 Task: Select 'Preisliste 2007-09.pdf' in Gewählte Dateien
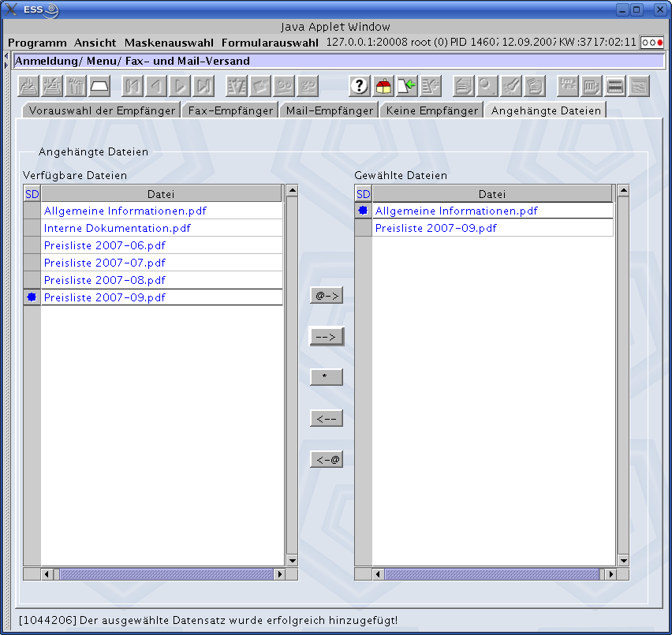[493, 228]
